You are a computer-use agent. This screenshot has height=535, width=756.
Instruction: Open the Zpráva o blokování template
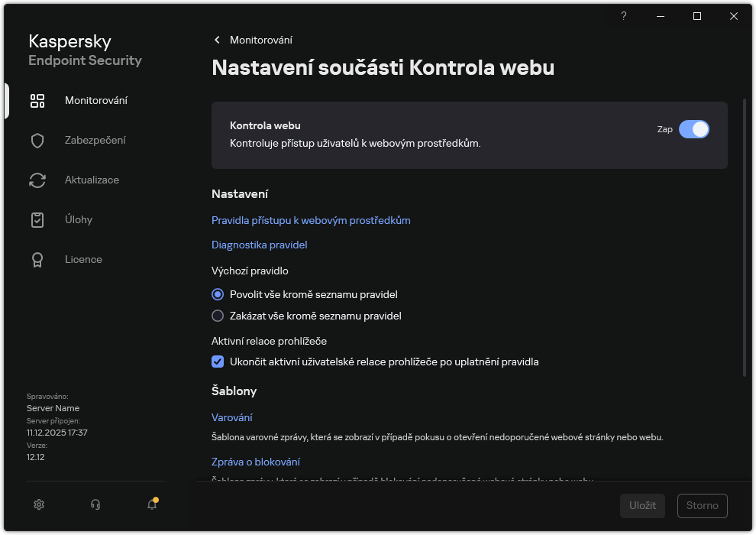(255, 462)
